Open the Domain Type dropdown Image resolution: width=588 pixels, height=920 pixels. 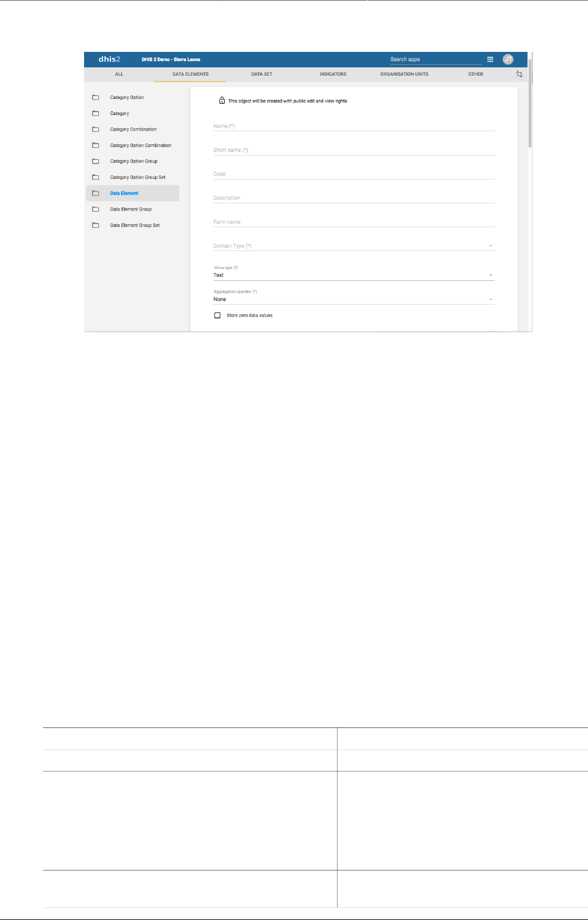click(x=354, y=246)
